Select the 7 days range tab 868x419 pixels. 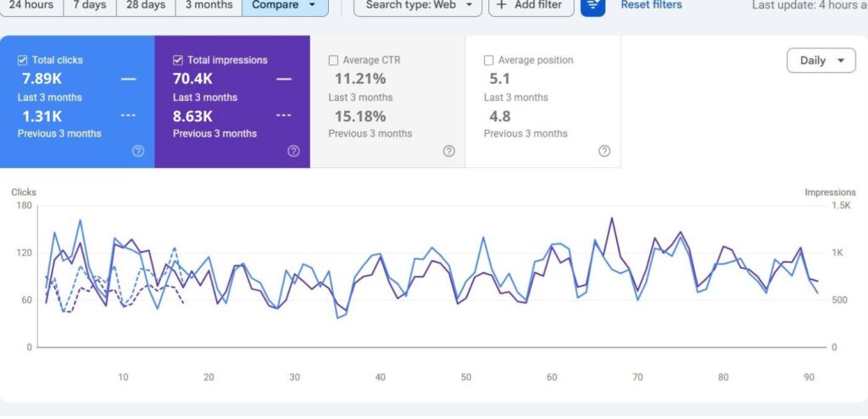click(x=90, y=6)
